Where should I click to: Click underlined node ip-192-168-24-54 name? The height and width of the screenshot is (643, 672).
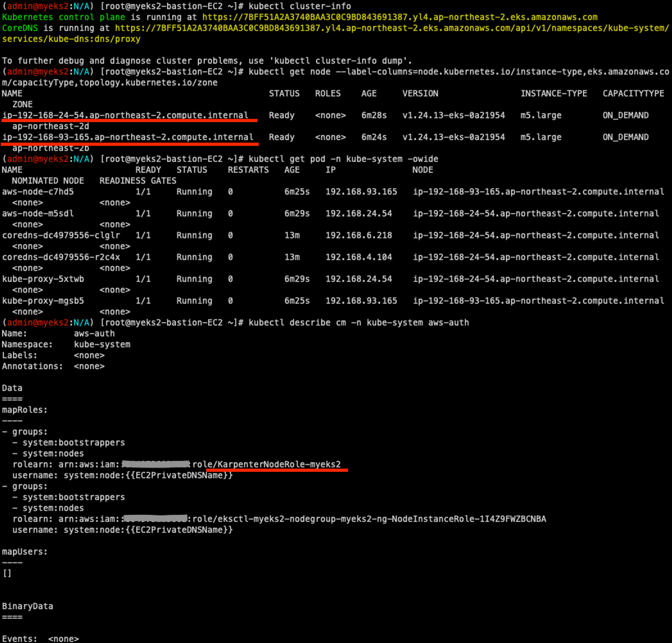click(x=125, y=115)
